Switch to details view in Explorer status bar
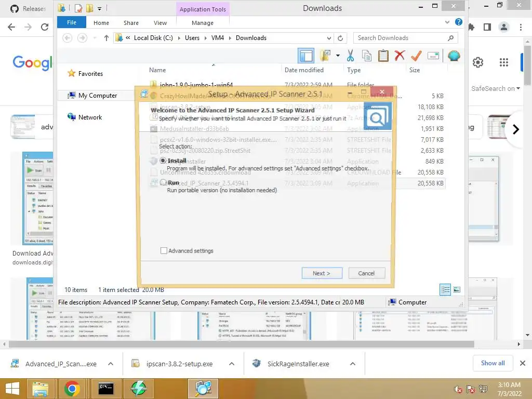This screenshot has height=399, width=532. coord(445,289)
